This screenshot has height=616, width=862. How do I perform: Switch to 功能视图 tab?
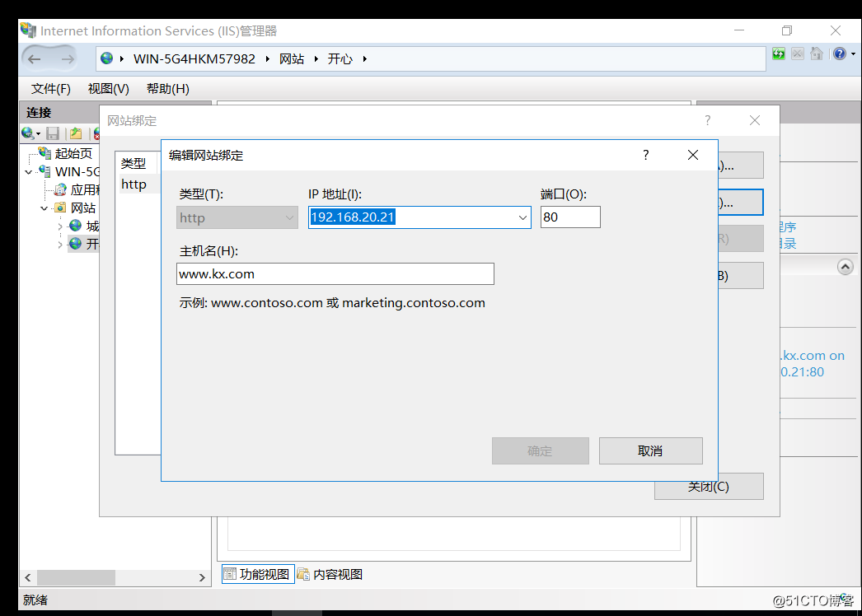(258, 574)
